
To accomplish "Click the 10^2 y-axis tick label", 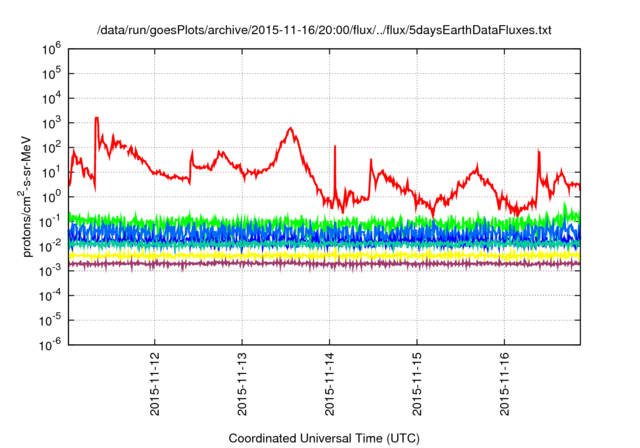I will pos(51,147).
